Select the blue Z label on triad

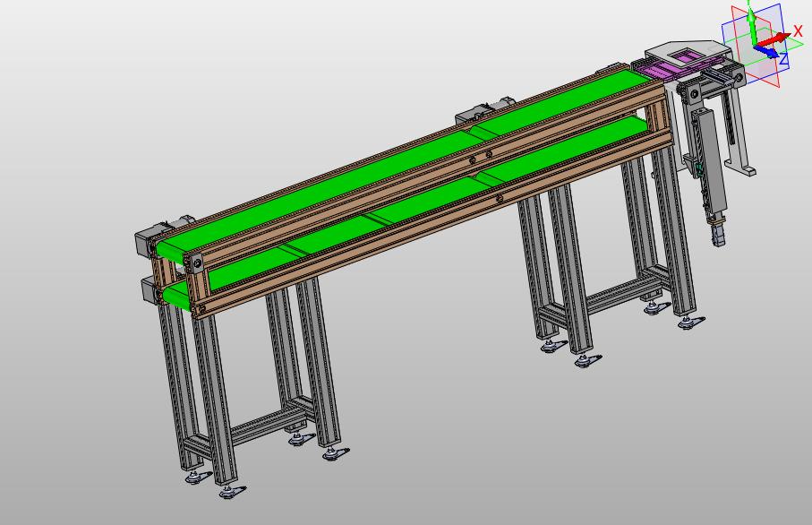click(x=784, y=60)
